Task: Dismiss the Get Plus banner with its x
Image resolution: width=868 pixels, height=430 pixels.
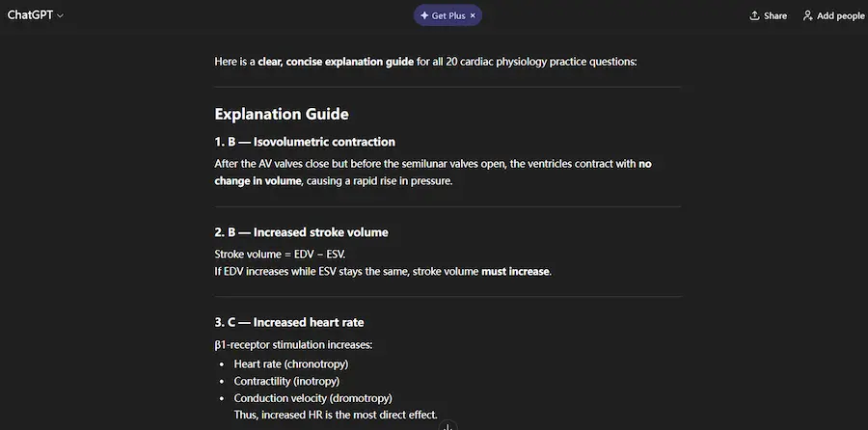Action: tap(473, 15)
